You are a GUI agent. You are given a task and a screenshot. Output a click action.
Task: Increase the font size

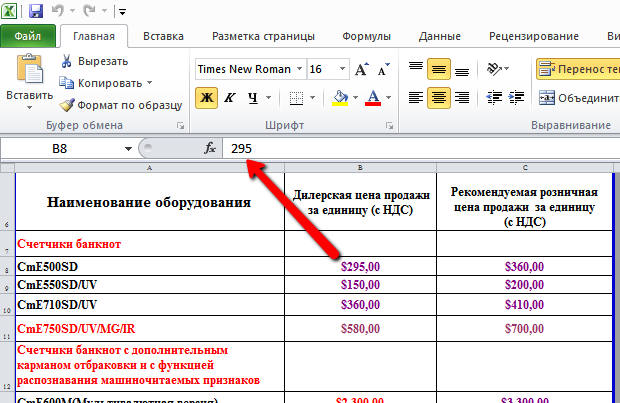click(361, 69)
